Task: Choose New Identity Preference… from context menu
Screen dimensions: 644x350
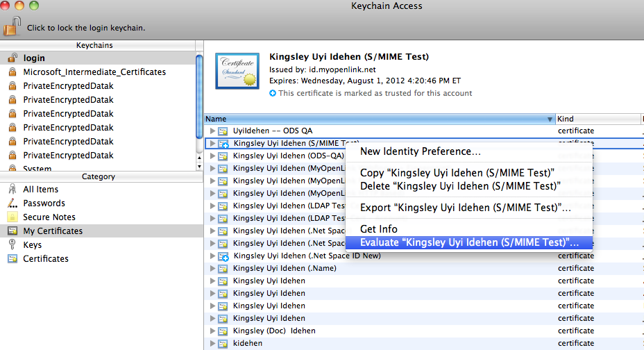Action: click(469, 151)
